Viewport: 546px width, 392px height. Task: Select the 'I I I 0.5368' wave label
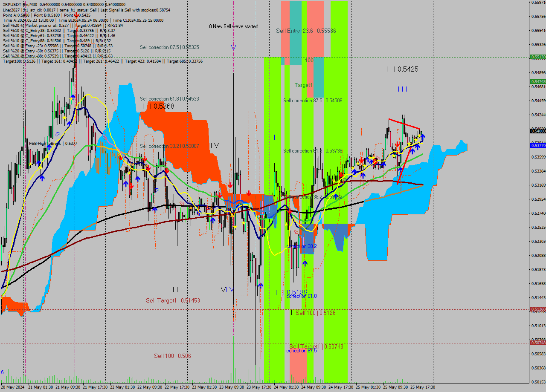(x=158, y=106)
